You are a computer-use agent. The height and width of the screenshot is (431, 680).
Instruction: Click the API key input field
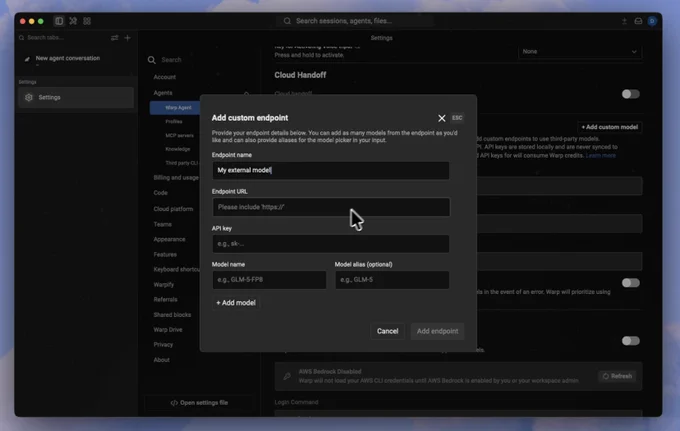[x=331, y=244]
